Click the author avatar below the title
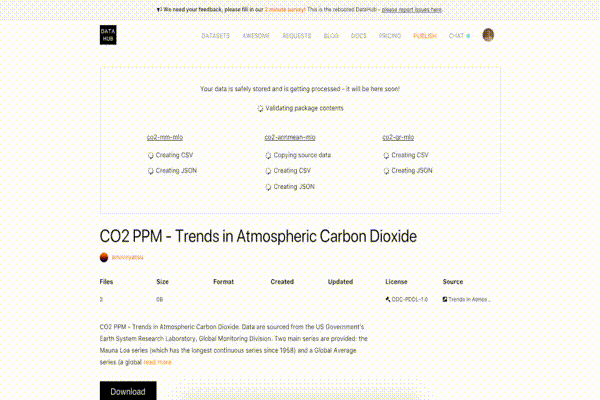Viewport: 600px width, 400px height. [104, 257]
